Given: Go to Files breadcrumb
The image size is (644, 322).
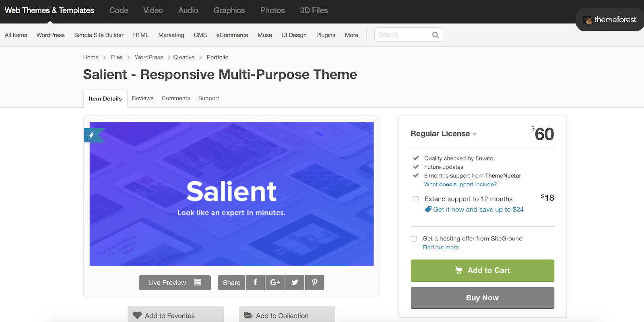Looking at the screenshot, I should tap(117, 57).
